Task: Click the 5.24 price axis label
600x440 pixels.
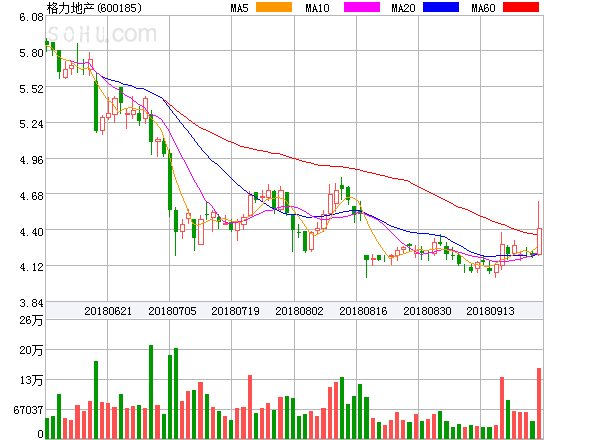Action: [x=31, y=124]
